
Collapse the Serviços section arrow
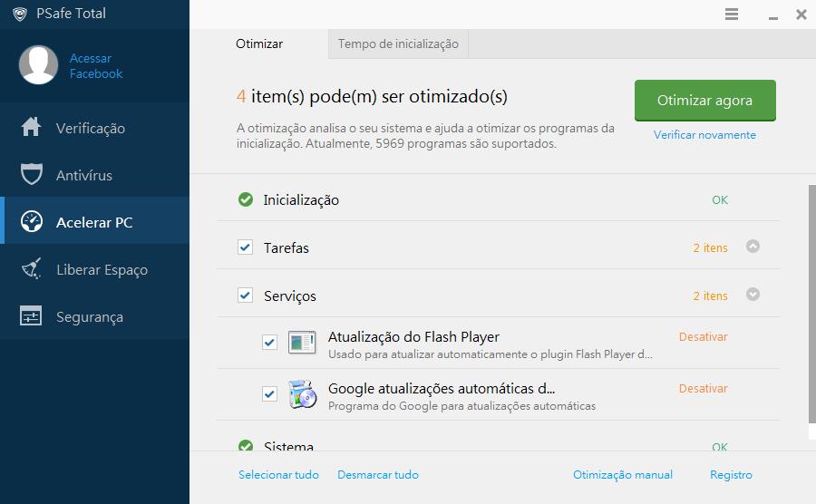(x=753, y=295)
